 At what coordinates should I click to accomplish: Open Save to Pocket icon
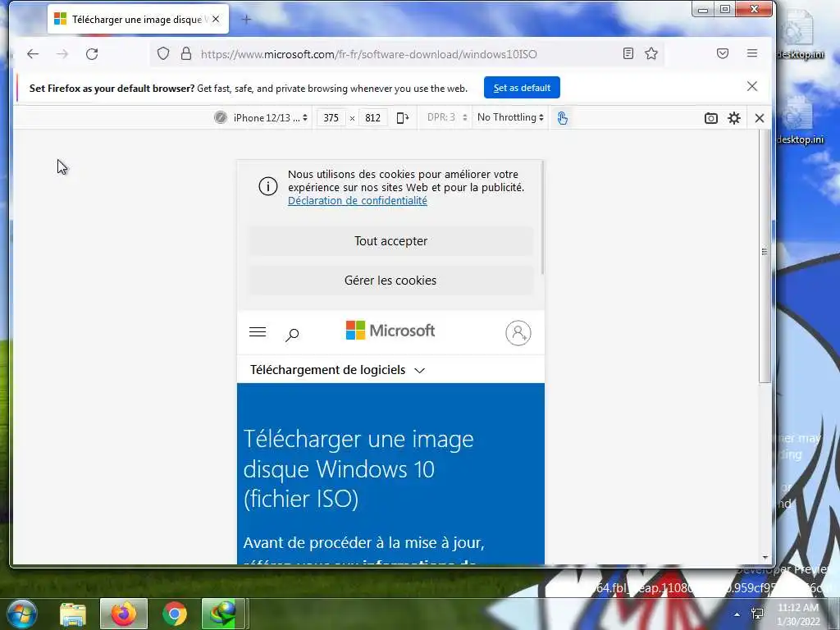(723, 53)
